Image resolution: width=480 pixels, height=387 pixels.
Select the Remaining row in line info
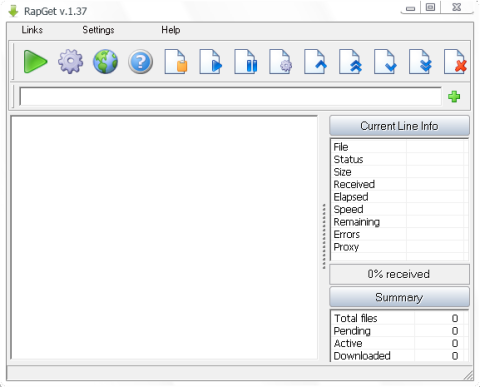click(399, 222)
